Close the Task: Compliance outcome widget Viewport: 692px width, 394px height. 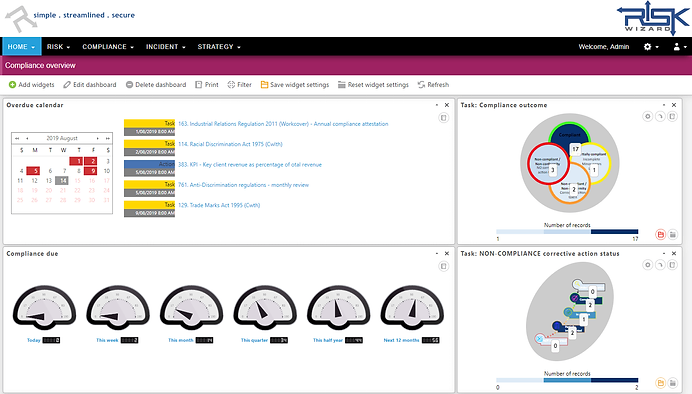(x=674, y=105)
